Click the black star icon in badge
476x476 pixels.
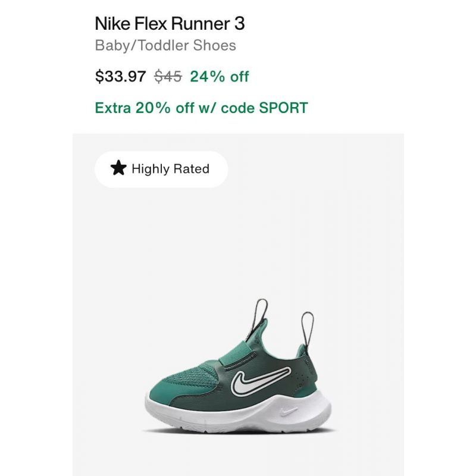pos(118,168)
